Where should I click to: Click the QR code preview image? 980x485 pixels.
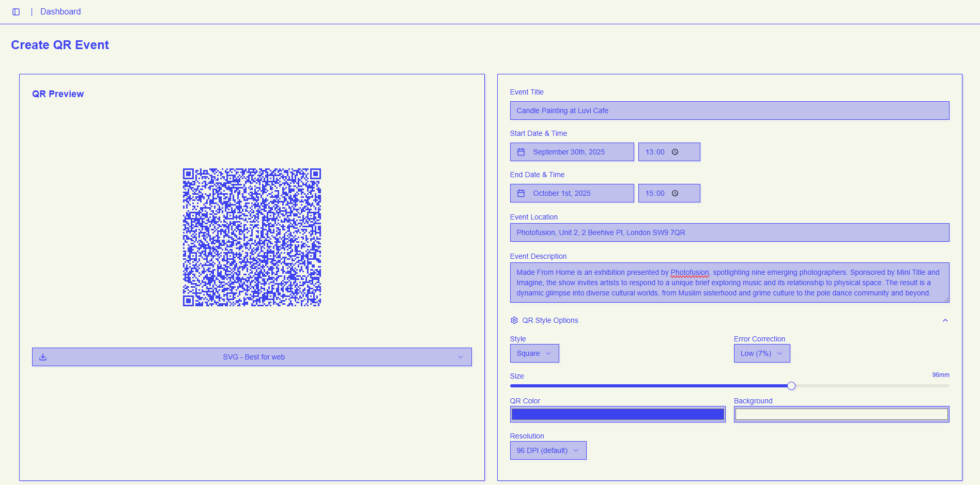(x=252, y=237)
